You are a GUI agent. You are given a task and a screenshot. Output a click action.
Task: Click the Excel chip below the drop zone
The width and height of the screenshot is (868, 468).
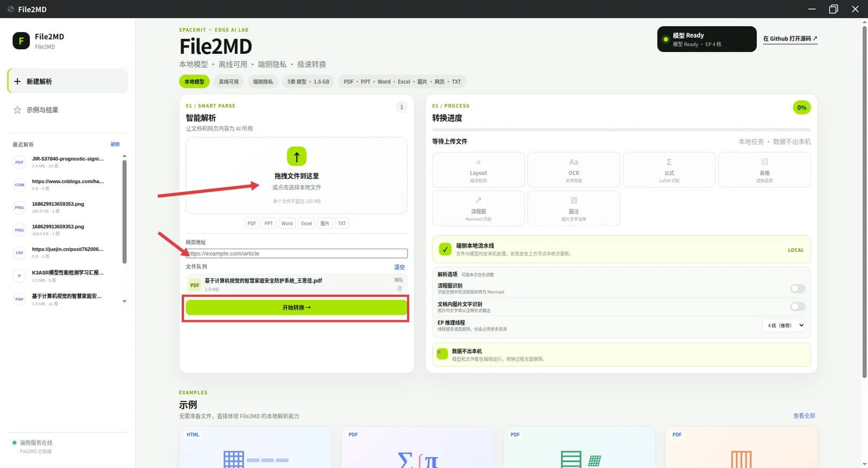(x=307, y=223)
